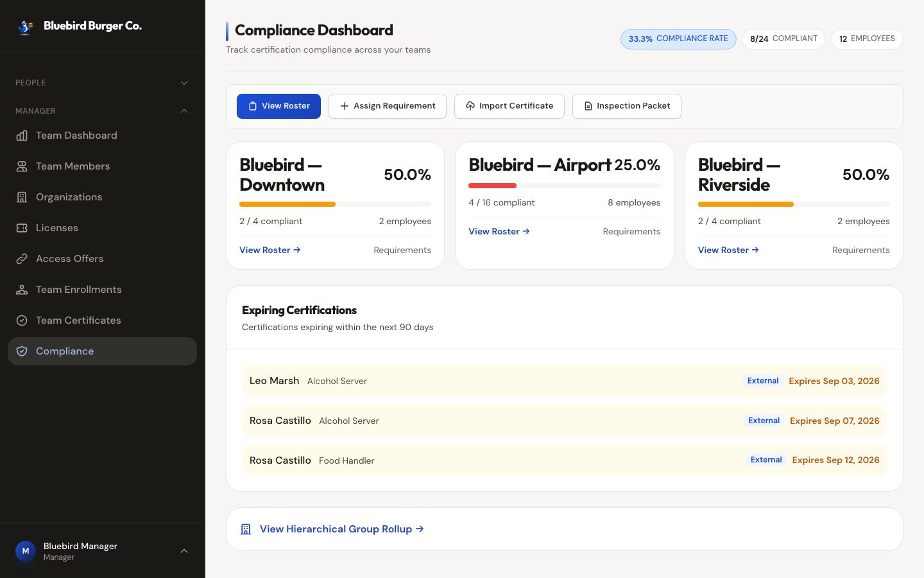Open Access Offers
Viewport: 924px width, 578px height.
[102, 259]
